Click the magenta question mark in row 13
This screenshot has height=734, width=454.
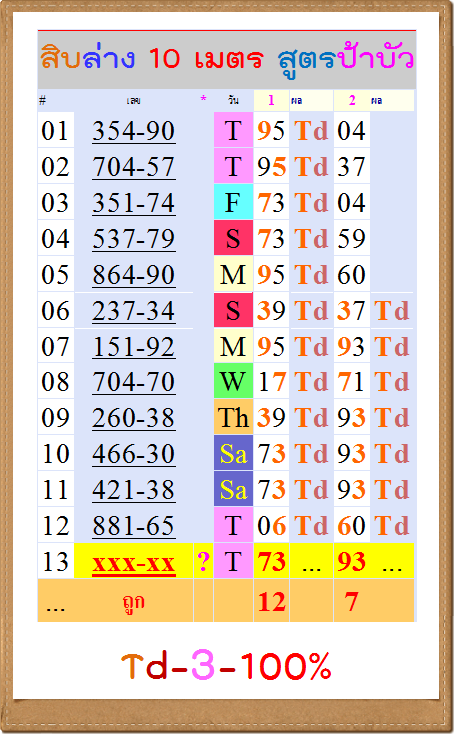click(203, 561)
